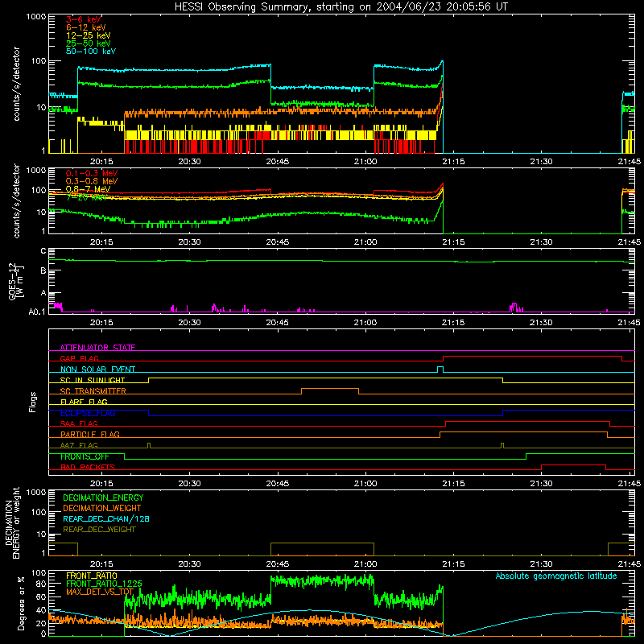Select the SAA_FLAG label
The image size is (644, 644).
(79, 423)
